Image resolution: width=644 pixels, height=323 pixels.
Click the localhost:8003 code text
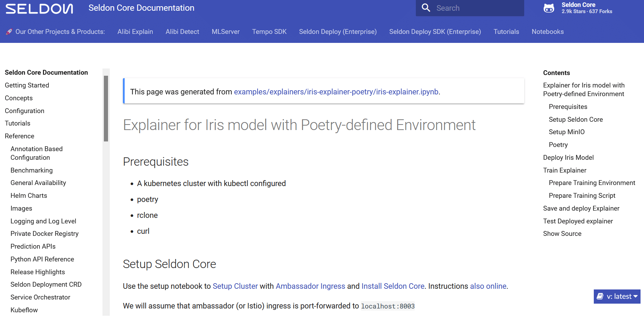click(x=388, y=306)
